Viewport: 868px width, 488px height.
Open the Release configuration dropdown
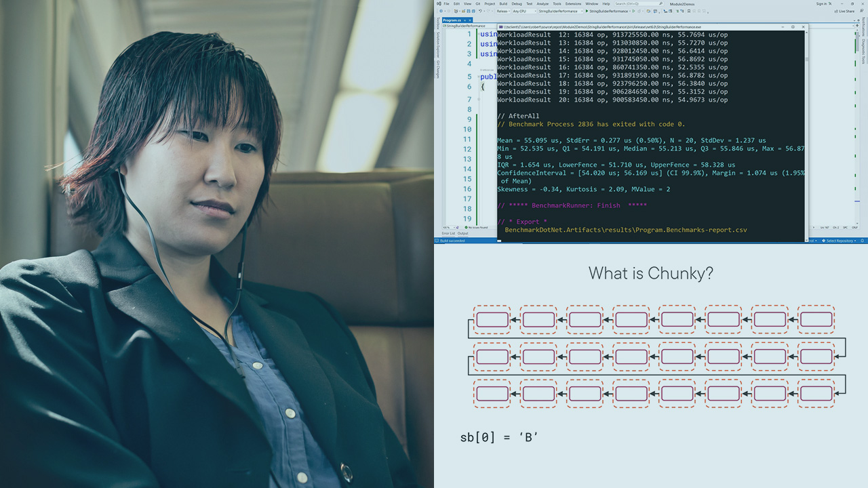[502, 12]
